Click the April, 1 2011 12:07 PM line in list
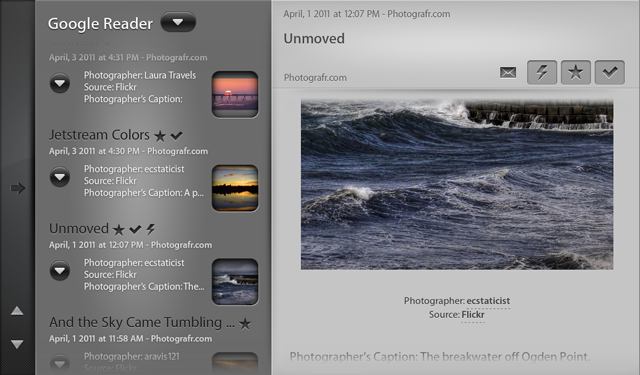 point(130,245)
